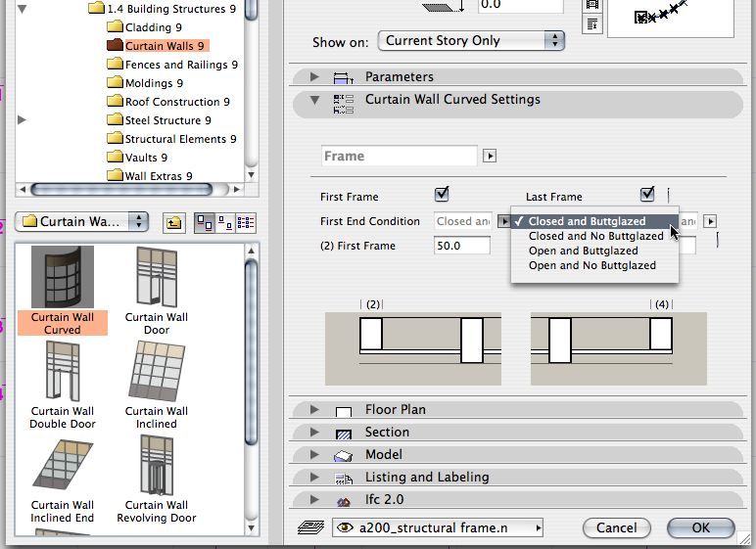
Task: Click the layer icon beside a200_structural frame
Action: tap(309, 527)
